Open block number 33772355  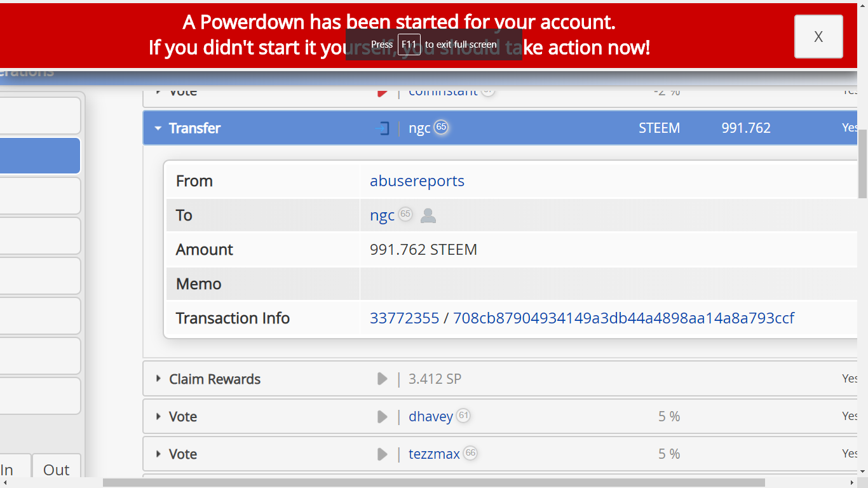click(404, 318)
